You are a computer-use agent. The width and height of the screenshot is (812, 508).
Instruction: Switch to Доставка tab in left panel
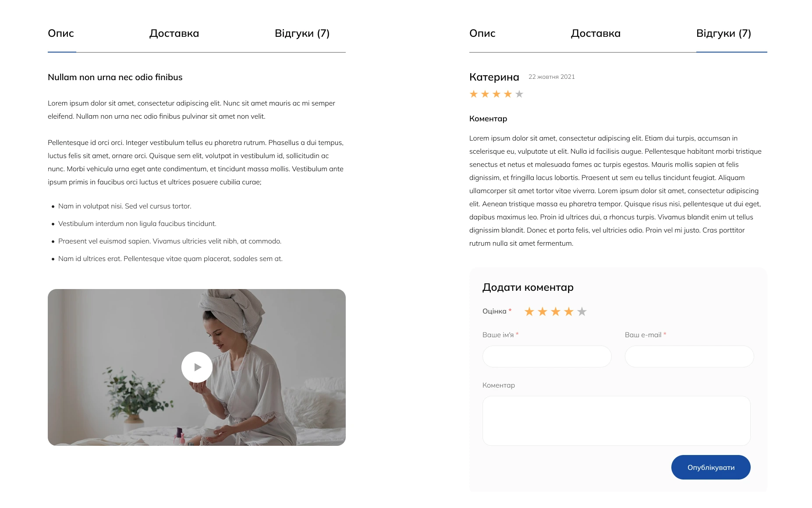174,33
